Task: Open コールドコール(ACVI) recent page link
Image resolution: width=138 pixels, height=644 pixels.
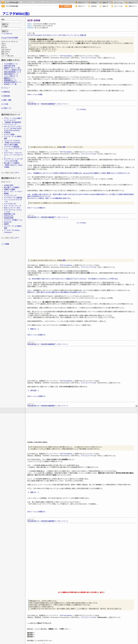Action: point(12,140)
